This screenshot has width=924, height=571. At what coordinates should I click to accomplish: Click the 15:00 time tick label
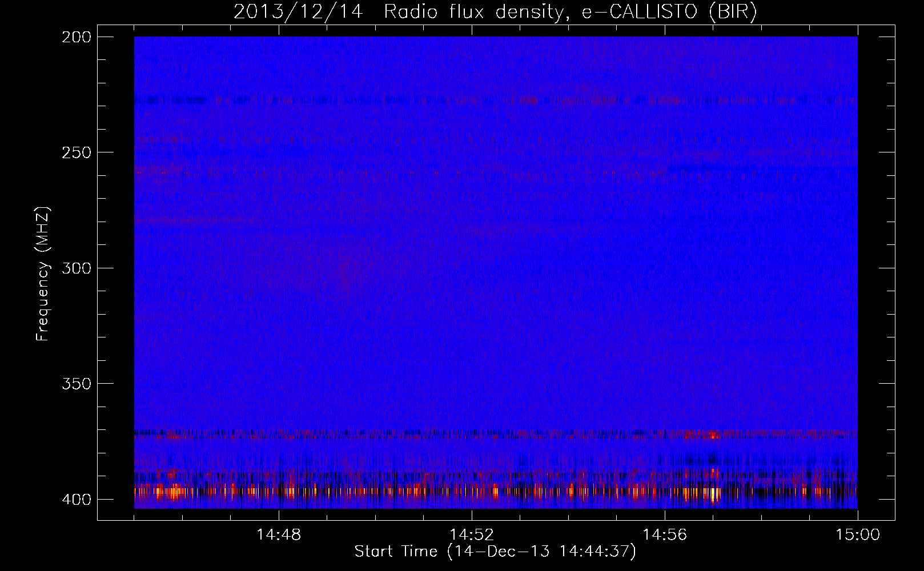(858, 535)
